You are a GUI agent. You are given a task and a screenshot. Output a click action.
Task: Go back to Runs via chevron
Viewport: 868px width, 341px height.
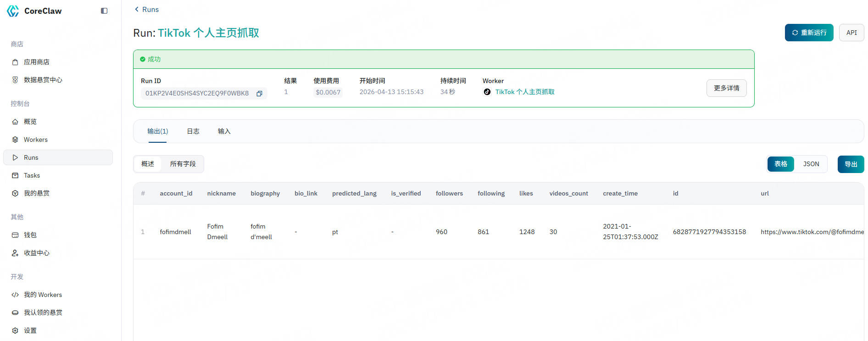[137, 9]
